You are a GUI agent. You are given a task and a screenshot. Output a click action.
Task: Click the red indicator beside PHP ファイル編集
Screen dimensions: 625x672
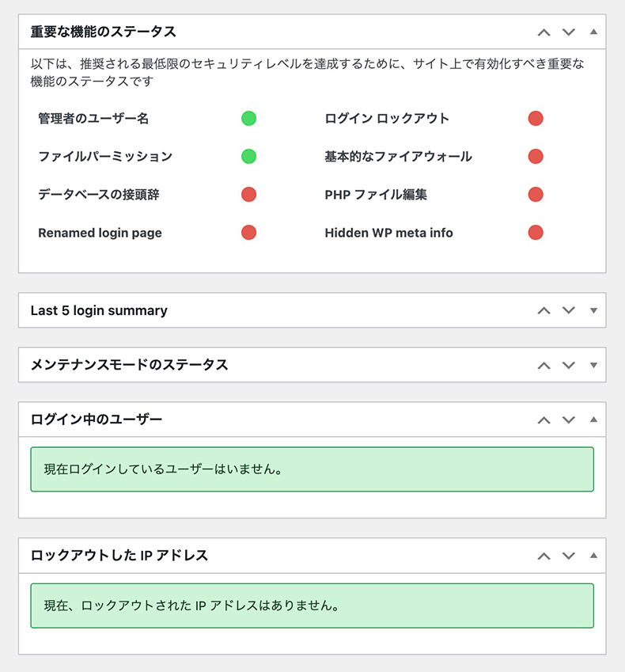[x=536, y=194]
